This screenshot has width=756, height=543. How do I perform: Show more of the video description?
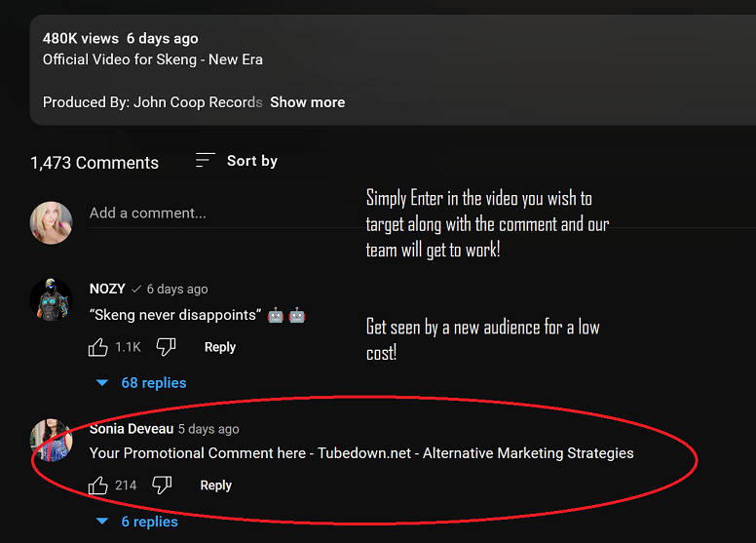307,102
